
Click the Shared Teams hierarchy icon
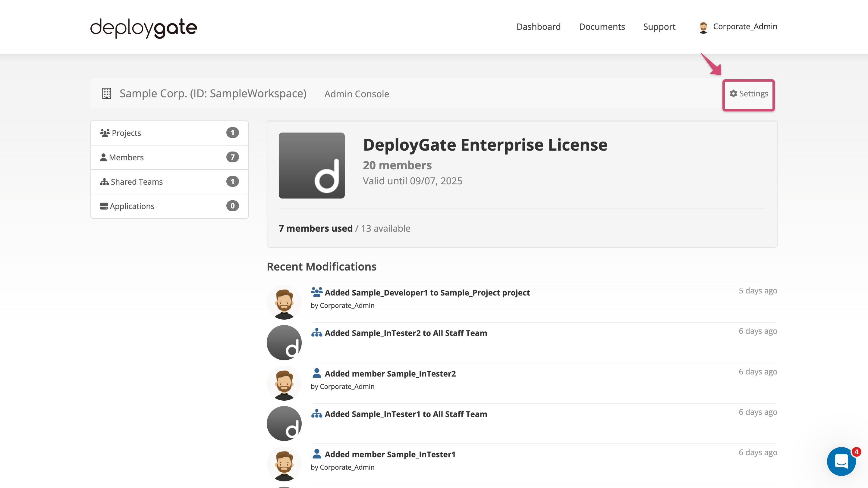104,182
